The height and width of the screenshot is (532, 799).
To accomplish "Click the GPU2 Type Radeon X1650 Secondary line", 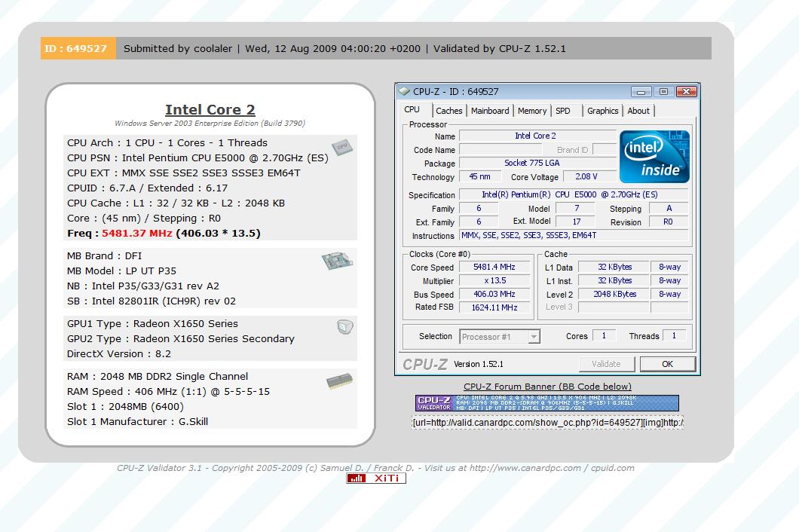I will tap(181, 338).
